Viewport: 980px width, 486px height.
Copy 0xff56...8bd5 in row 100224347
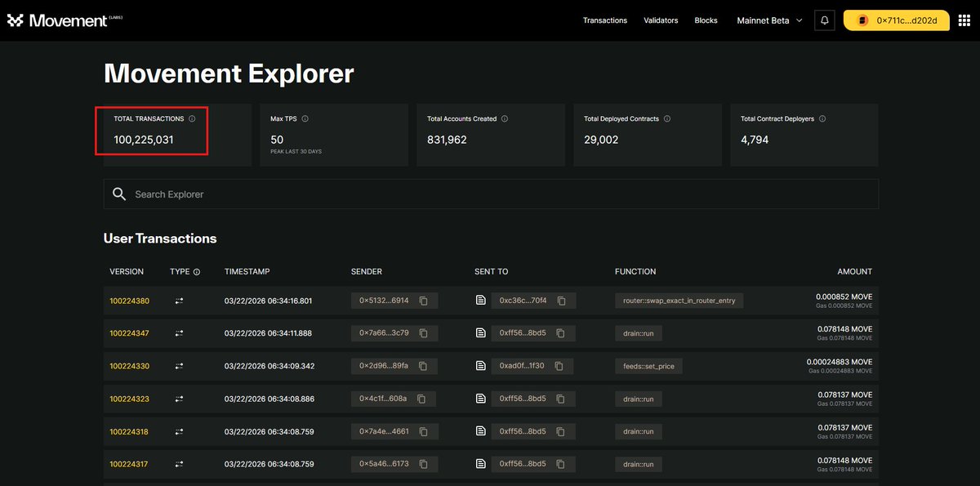(x=561, y=333)
